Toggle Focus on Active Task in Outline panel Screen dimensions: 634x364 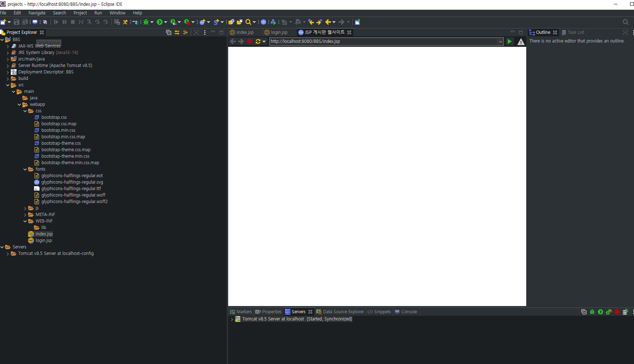[625, 32]
